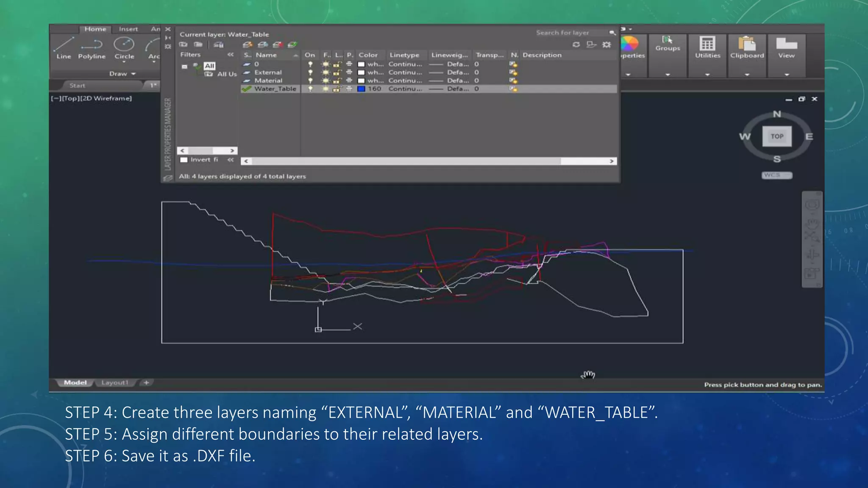Switch to the Model tab
The image size is (868, 488).
[75, 383]
